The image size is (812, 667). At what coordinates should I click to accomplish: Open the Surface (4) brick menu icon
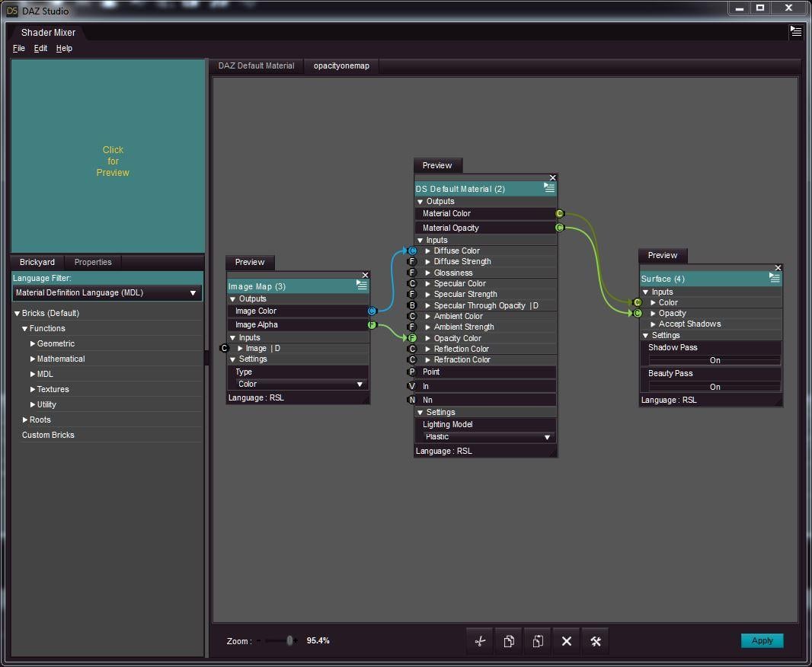coord(774,278)
